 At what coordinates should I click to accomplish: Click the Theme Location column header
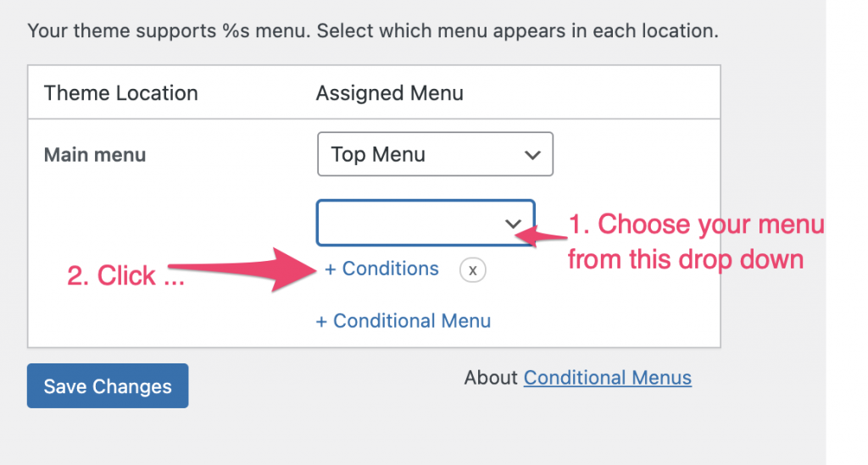tap(120, 93)
